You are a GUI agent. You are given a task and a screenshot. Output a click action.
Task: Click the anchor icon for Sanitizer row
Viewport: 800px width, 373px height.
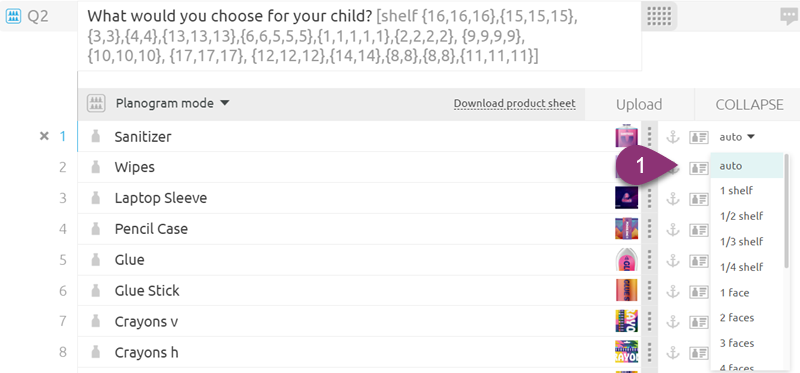point(673,137)
